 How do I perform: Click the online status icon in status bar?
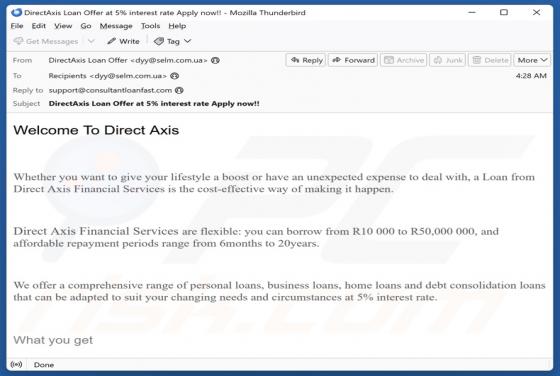[16, 365]
